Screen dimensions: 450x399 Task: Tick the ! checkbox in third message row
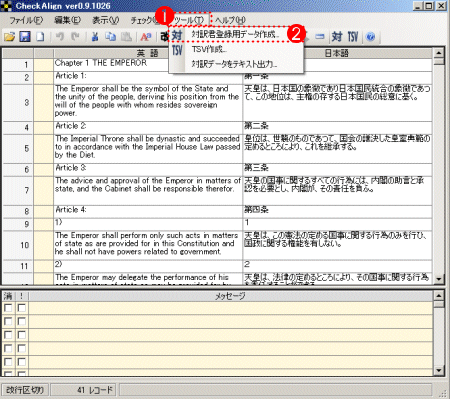(x=22, y=335)
